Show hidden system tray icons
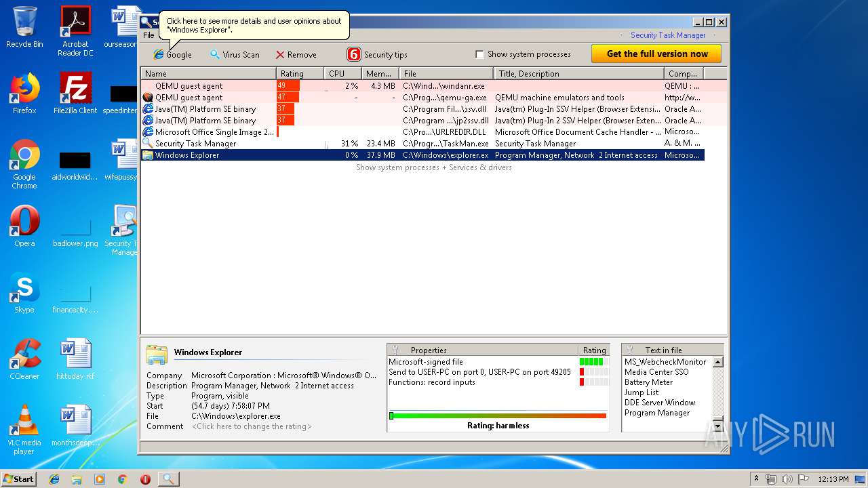This screenshot has height=488, width=868. click(x=756, y=479)
